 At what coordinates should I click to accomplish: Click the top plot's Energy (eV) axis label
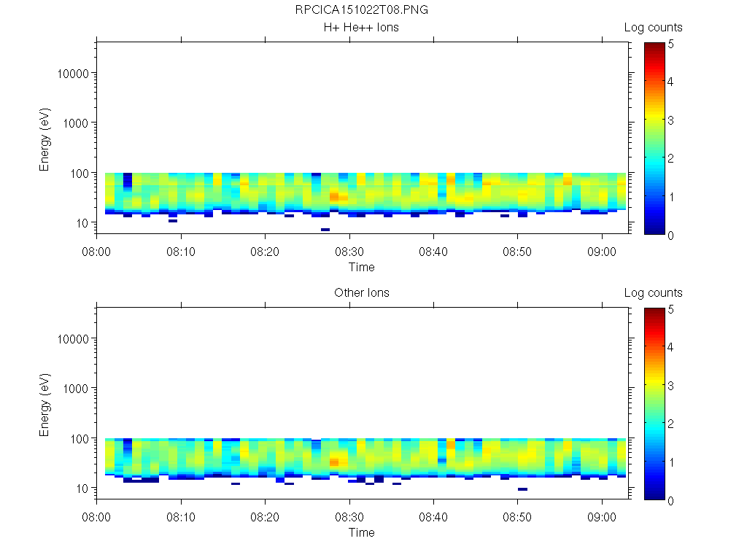pos(44,139)
